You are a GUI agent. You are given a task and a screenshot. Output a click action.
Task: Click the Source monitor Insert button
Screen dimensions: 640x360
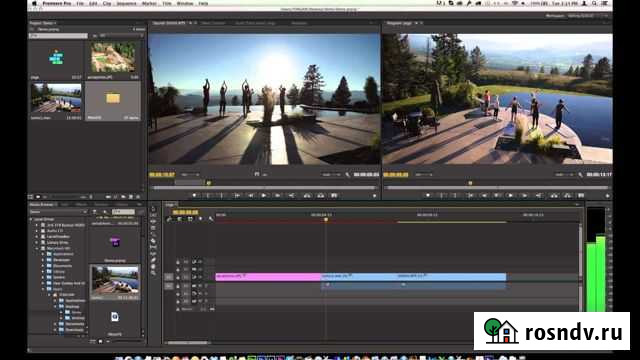[x=307, y=196]
